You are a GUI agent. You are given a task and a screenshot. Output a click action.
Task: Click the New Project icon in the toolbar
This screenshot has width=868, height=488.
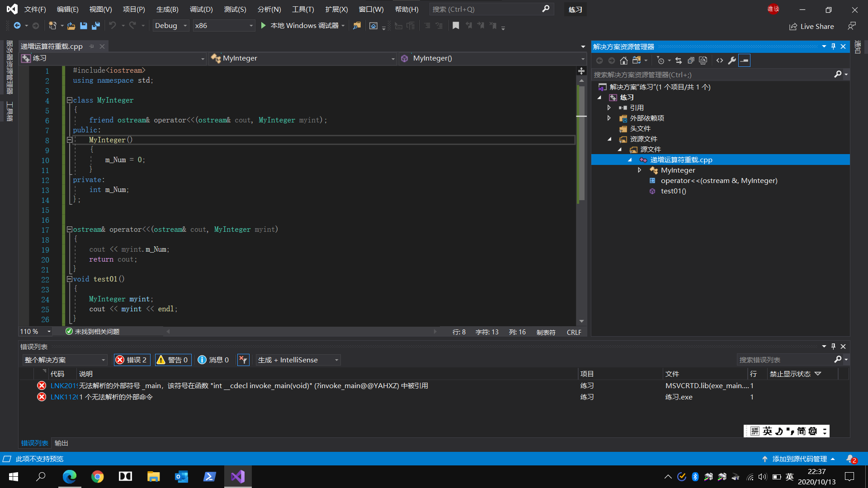[52, 26]
